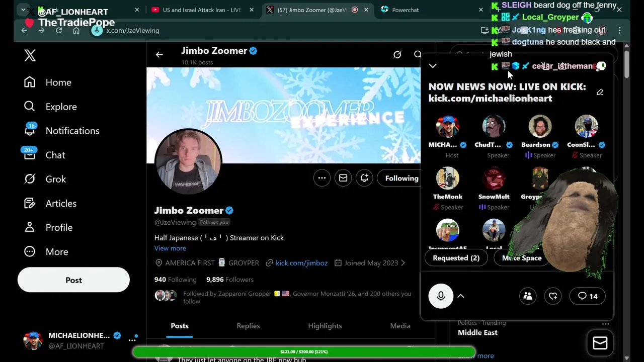
Task: Expand microphone options chevron
Action: (x=460, y=296)
